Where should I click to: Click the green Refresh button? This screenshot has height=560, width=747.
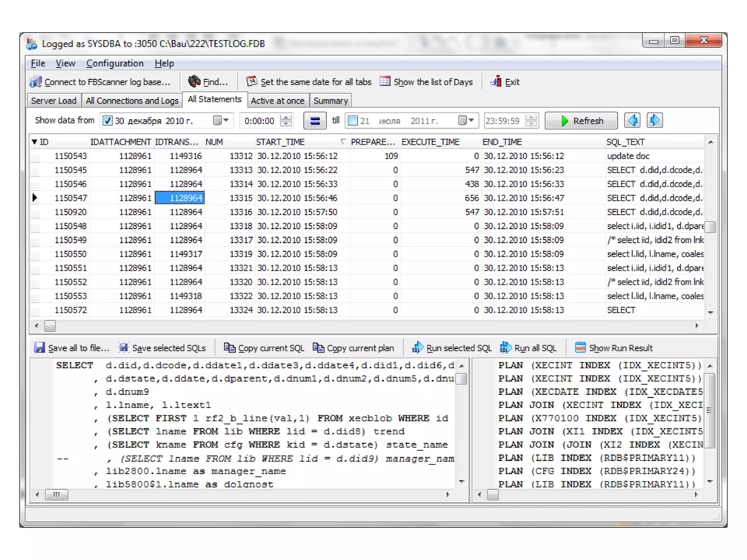pyautogui.click(x=581, y=121)
